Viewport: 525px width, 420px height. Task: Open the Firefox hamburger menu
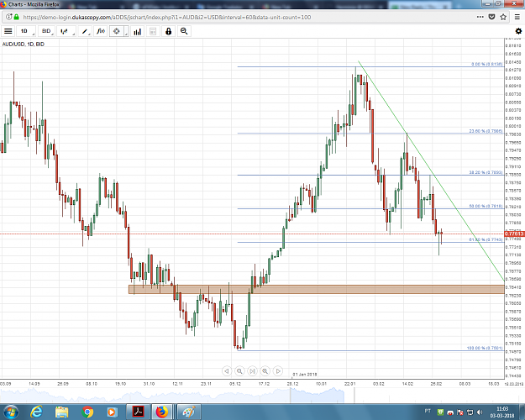pos(517,17)
